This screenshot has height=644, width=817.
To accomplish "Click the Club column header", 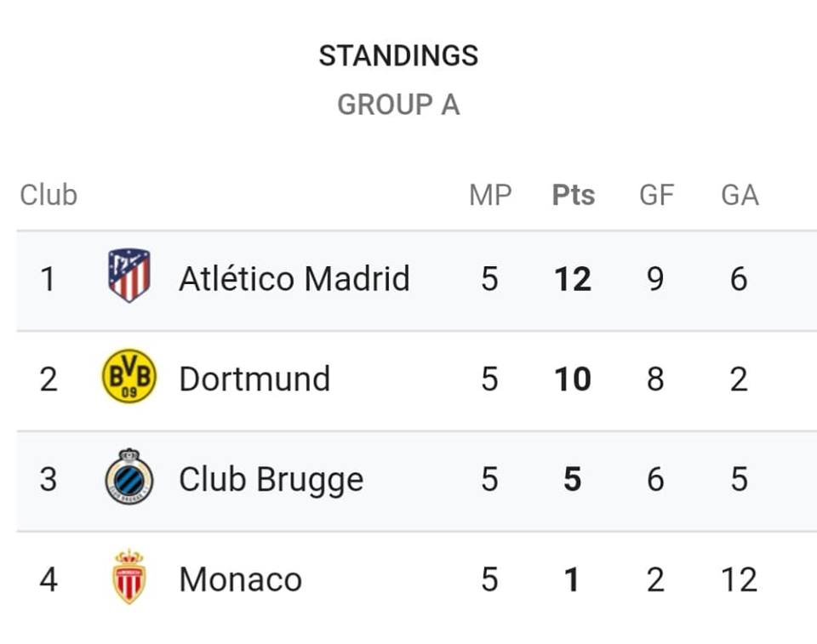I will click(x=49, y=196).
